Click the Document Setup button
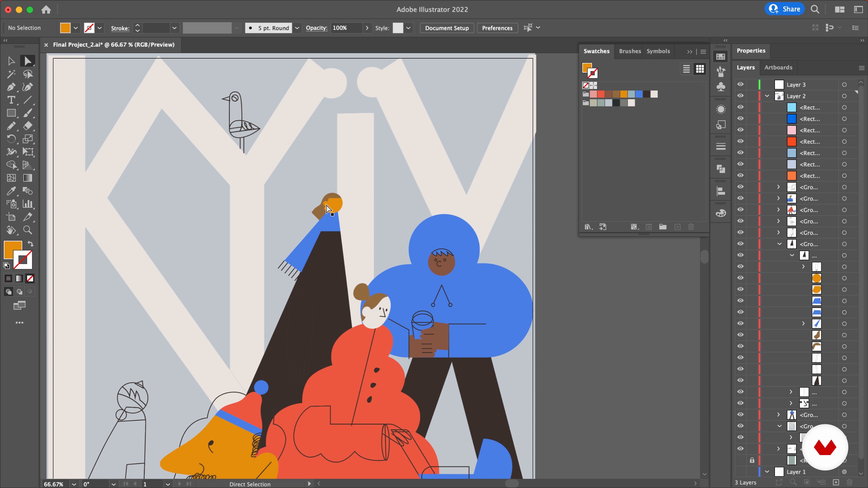868x488 pixels. pos(447,28)
